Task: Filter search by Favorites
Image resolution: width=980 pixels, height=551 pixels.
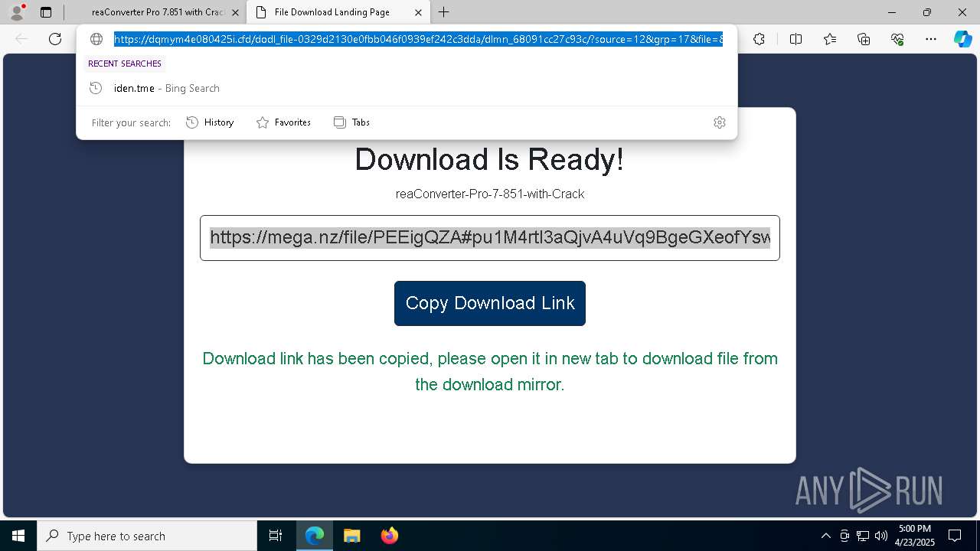Action: [283, 122]
